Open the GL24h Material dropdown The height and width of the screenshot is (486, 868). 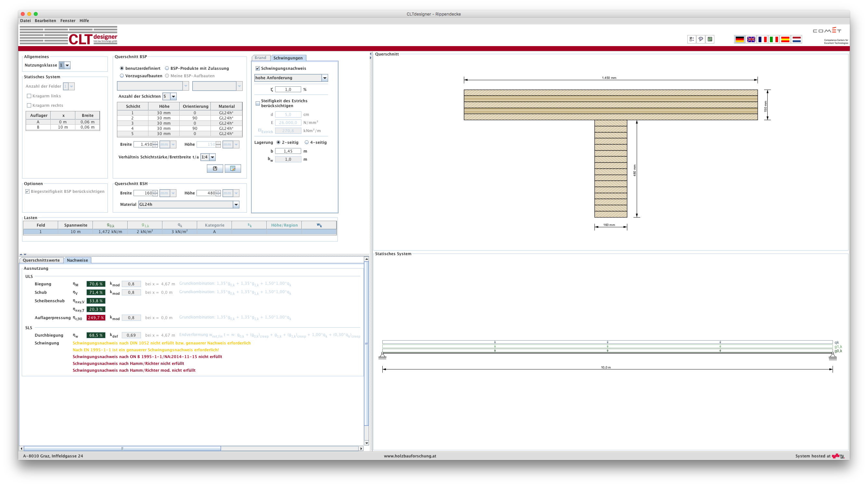coord(236,205)
